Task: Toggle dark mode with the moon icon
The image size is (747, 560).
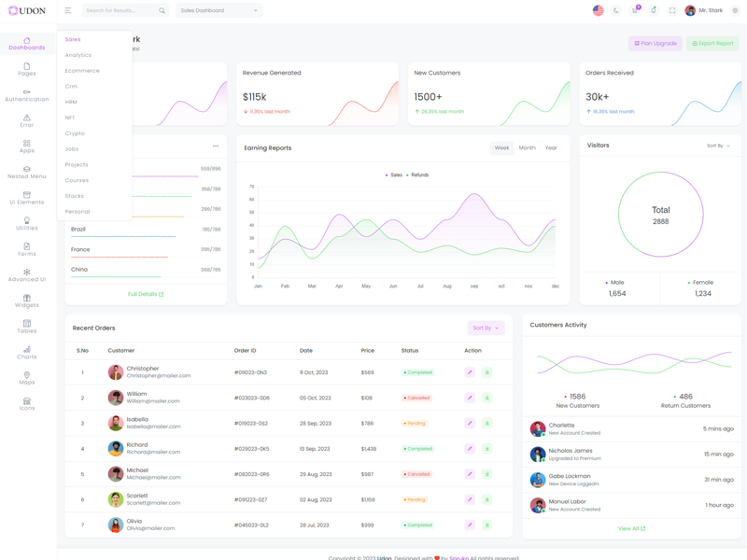Action: click(616, 10)
